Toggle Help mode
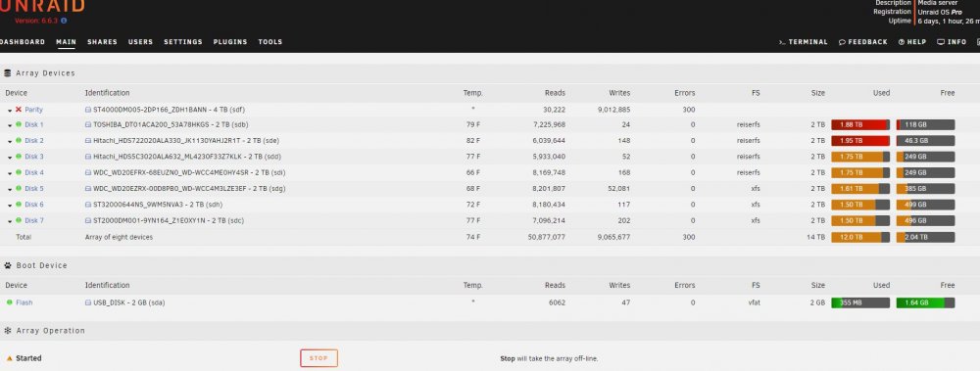The width and height of the screenshot is (980, 371). coord(911,42)
